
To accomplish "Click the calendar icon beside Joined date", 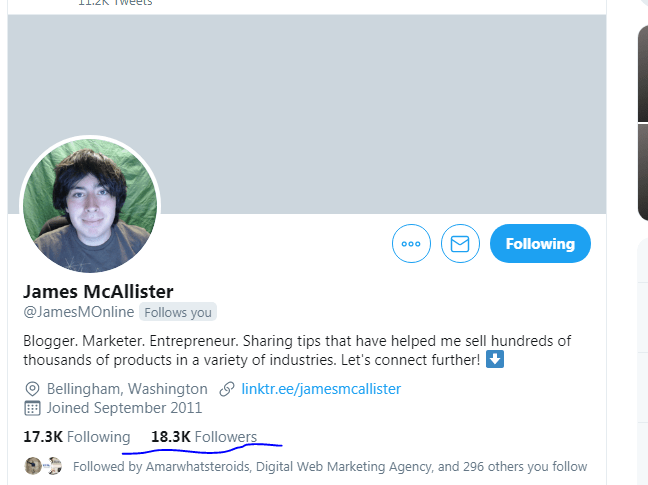I will 33,408.
